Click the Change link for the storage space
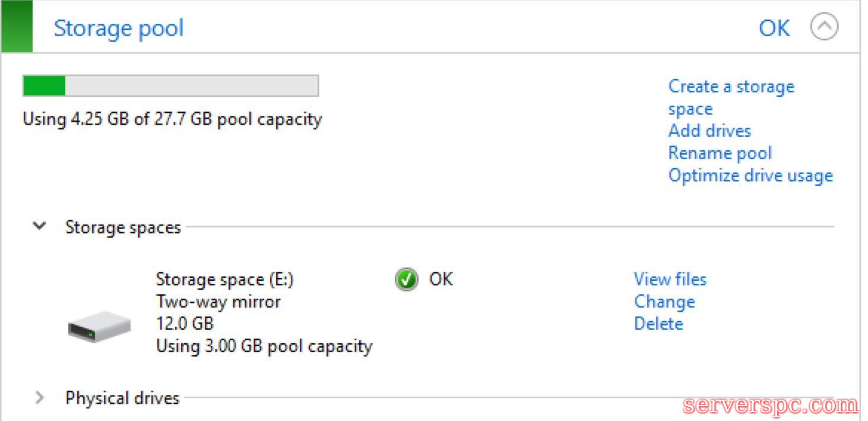The height and width of the screenshot is (421, 868). (x=664, y=302)
